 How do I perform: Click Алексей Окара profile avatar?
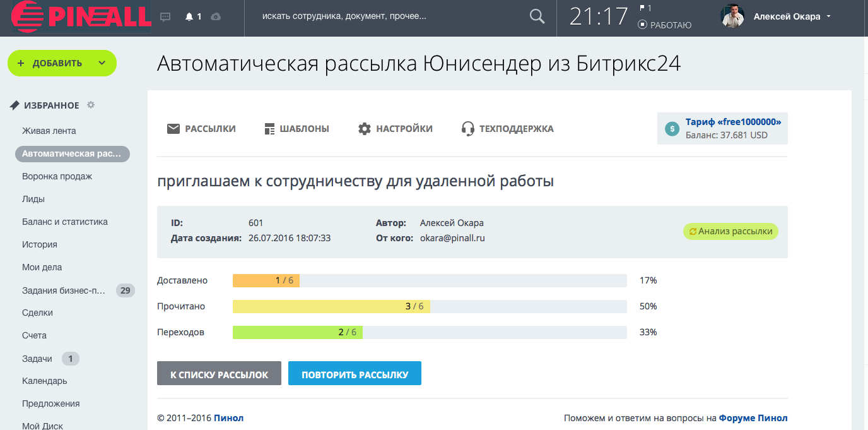click(732, 16)
